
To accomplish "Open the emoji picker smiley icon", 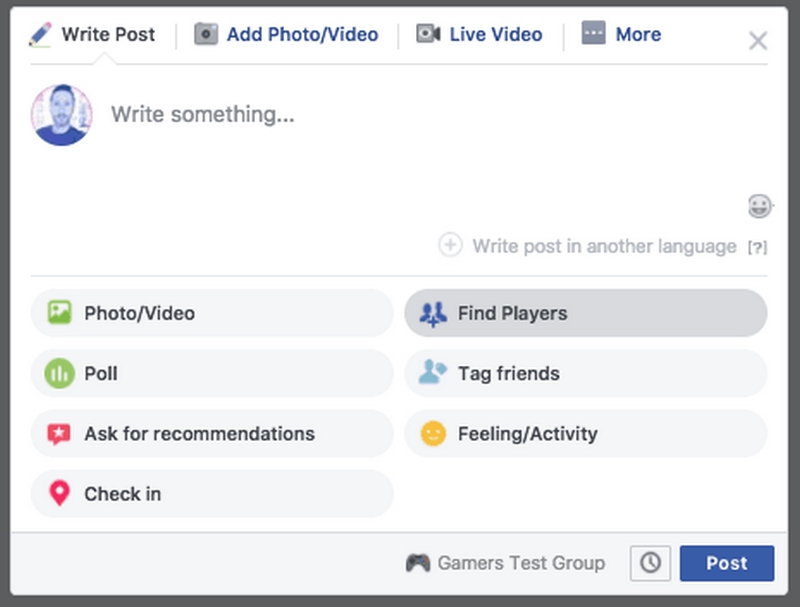I will pyautogui.click(x=762, y=207).
